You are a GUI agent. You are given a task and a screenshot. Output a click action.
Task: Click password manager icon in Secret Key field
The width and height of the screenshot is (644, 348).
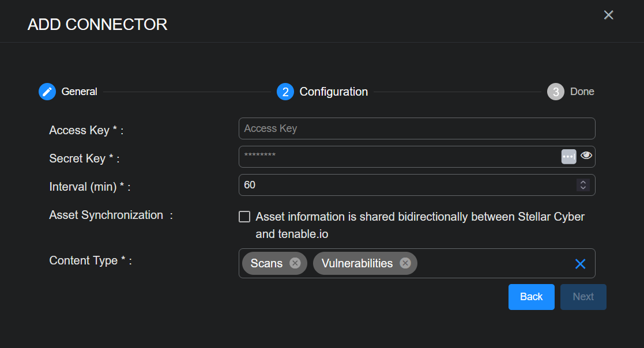[568, 157]
